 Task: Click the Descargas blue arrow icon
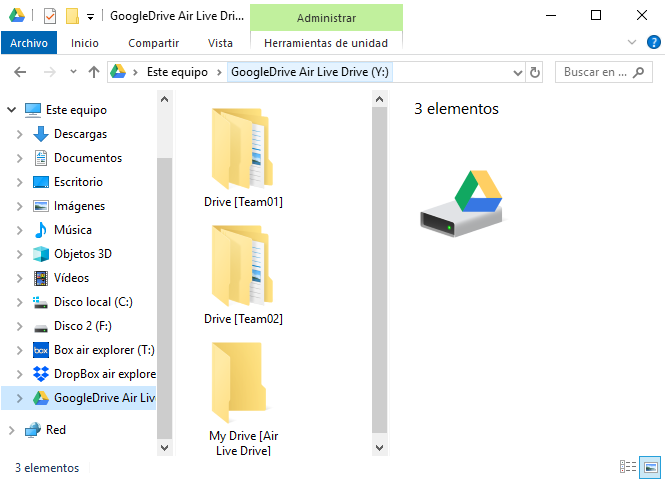pos(41,134)
